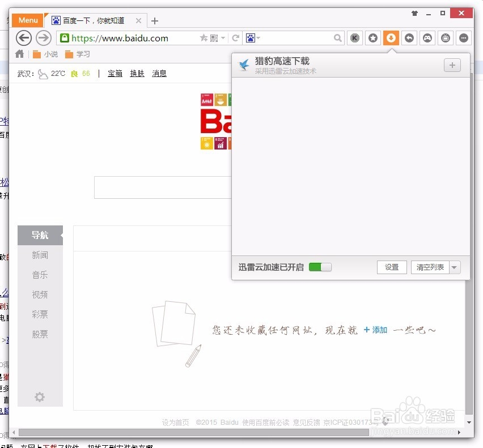
Task: Click the home icon in bookmarks bar
Action: pos(19,54)
